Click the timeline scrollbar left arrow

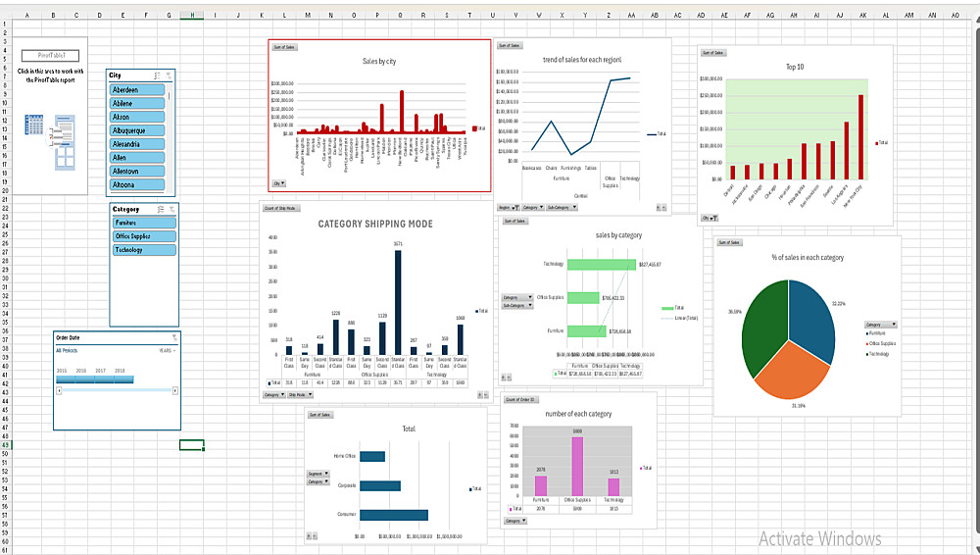[x=60, y=390]
